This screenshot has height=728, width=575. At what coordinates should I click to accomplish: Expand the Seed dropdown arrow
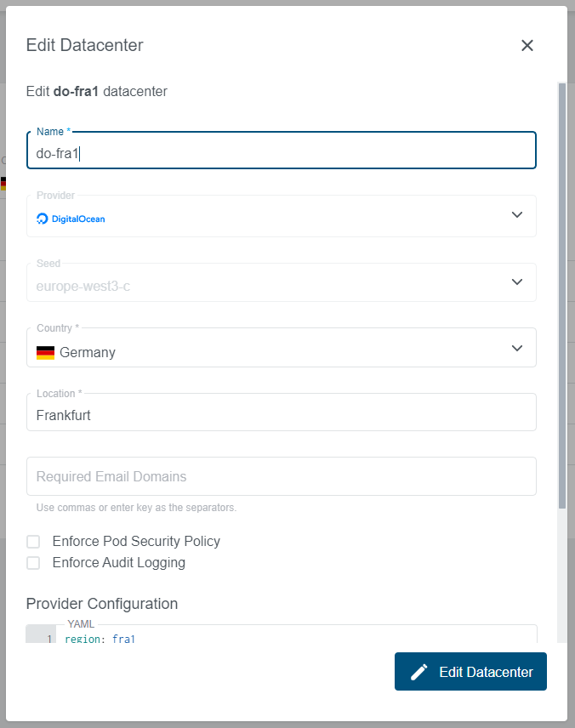(517, 282)
